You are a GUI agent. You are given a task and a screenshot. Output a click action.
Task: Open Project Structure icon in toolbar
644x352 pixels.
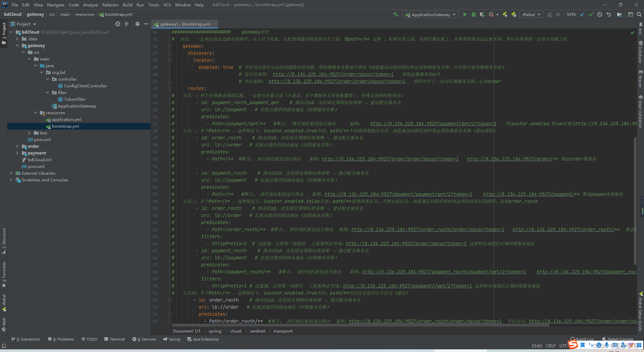620,14
